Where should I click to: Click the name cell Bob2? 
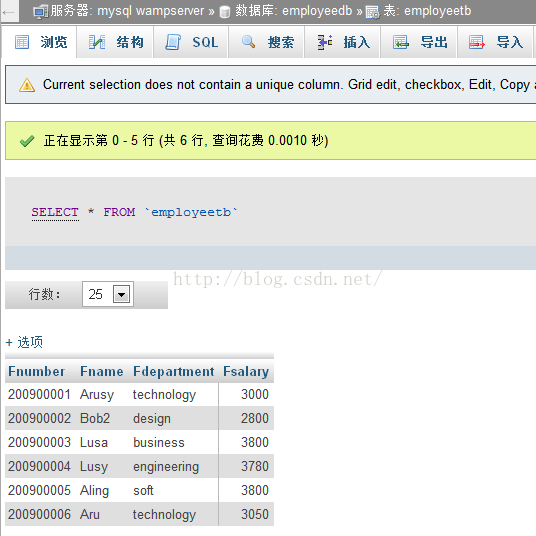95,418
